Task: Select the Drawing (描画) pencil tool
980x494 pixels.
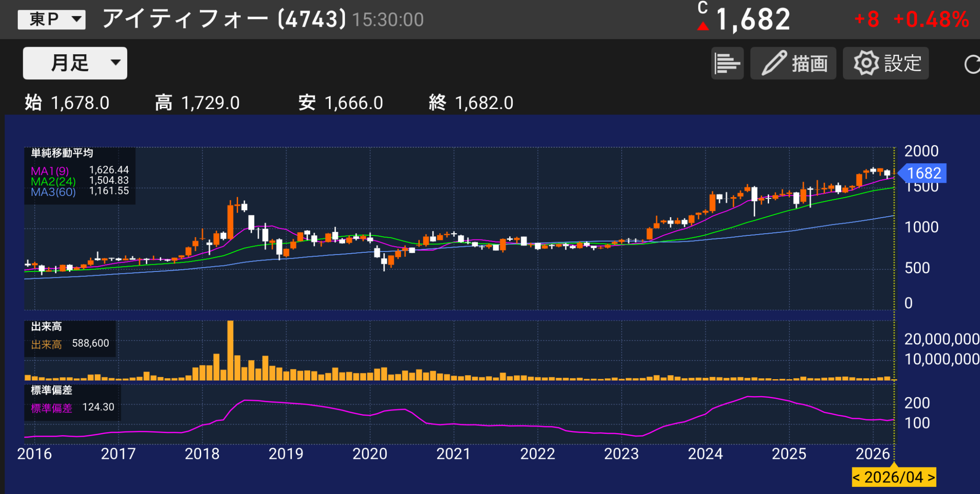Action: (794, 63)
